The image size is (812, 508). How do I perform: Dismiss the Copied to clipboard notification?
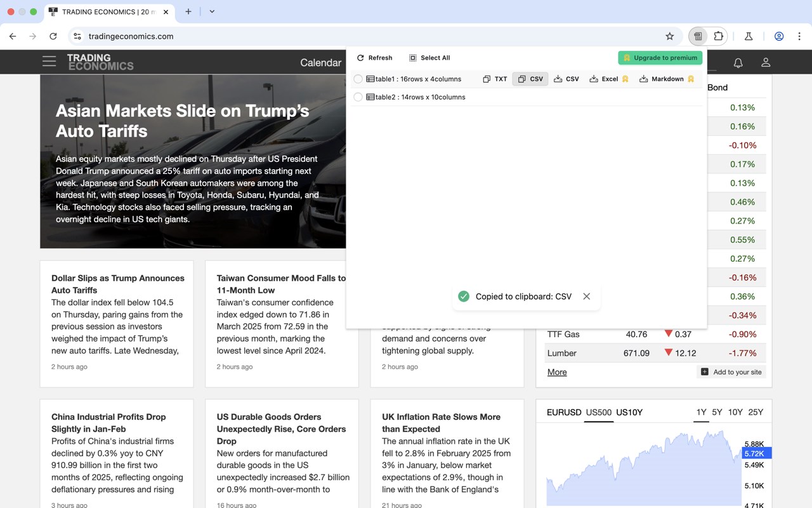coord(587,297)
